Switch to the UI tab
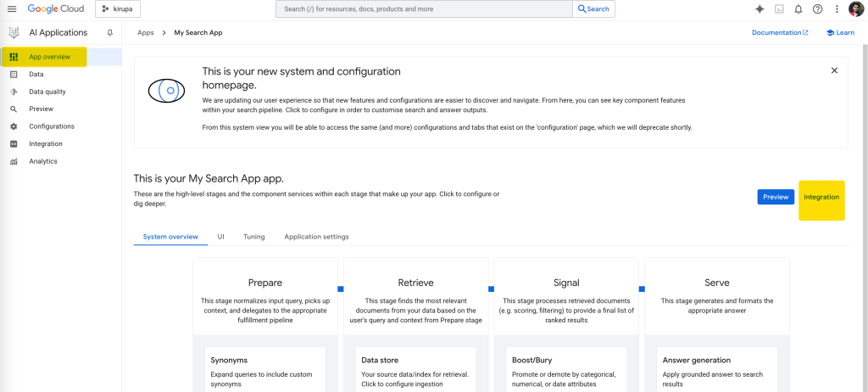The width and height of the screenshot is (868, 392). (x=220, y=237)
